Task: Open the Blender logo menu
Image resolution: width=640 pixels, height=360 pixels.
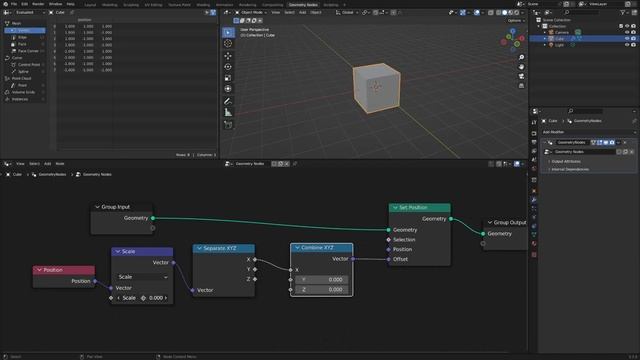Action: point(5,4)
